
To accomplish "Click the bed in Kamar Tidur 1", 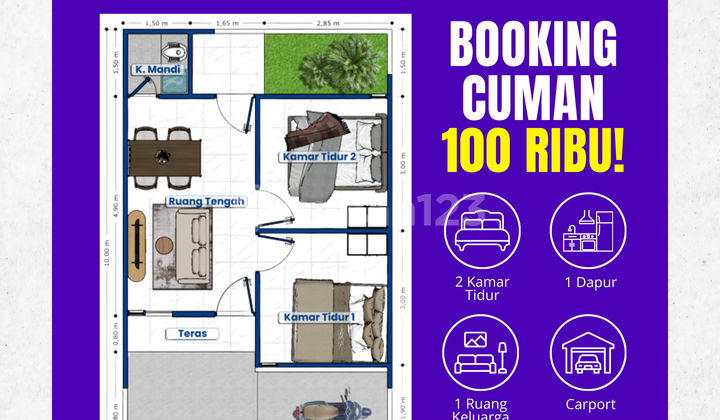I will pyautogui.click(x=340, y=320).
